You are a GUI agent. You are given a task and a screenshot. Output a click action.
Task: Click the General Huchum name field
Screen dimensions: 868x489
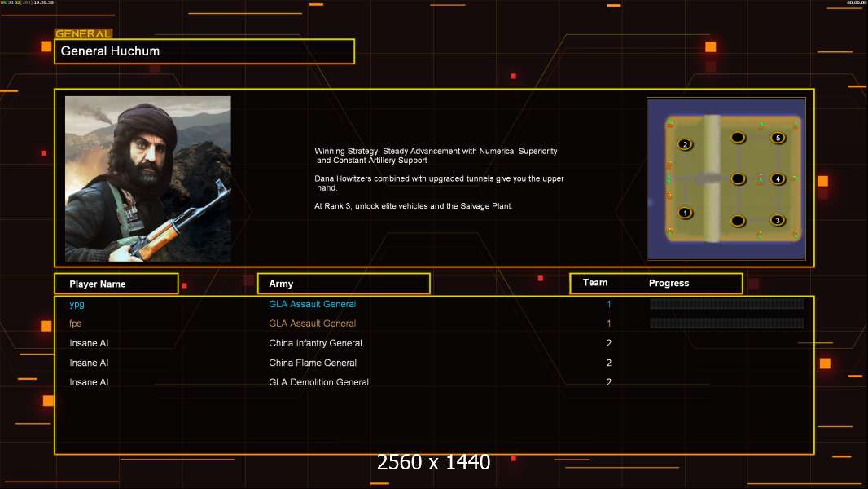coord(204,51)
